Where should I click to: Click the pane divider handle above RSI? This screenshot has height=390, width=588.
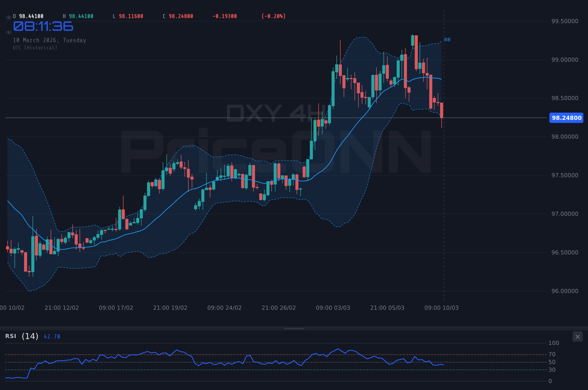[x=294, y=329]
